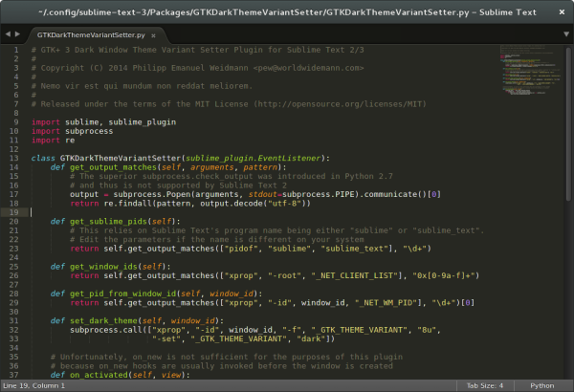This screenshot has width=574, height=392.
Task: Click line number 31 in the gutter
Action: pos(14,320)
